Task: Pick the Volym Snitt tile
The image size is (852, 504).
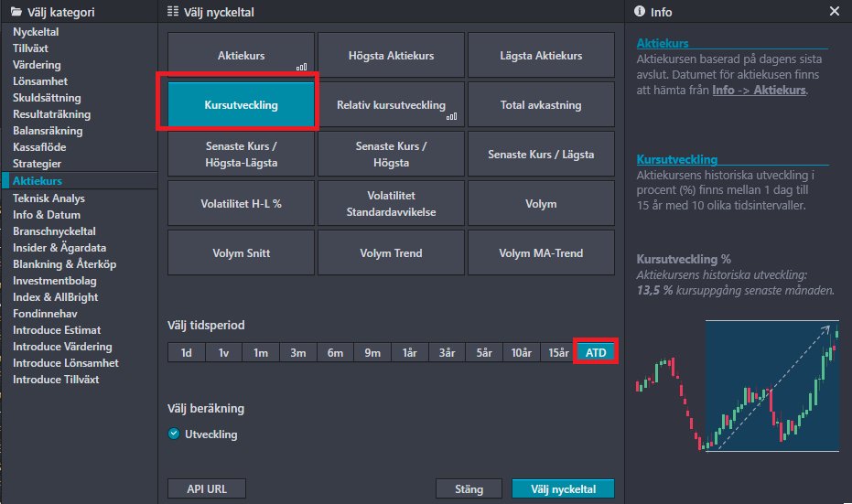Action: (241, 252)
